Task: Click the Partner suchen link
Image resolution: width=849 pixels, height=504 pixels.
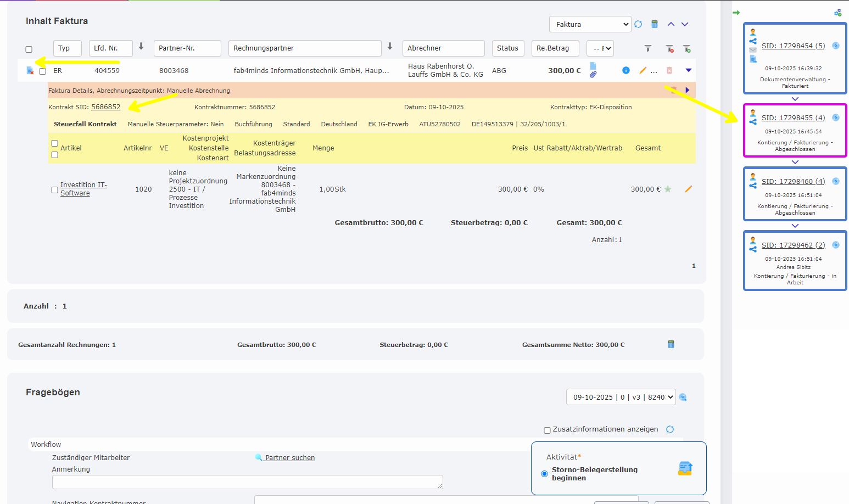Action: click(289, 458)
